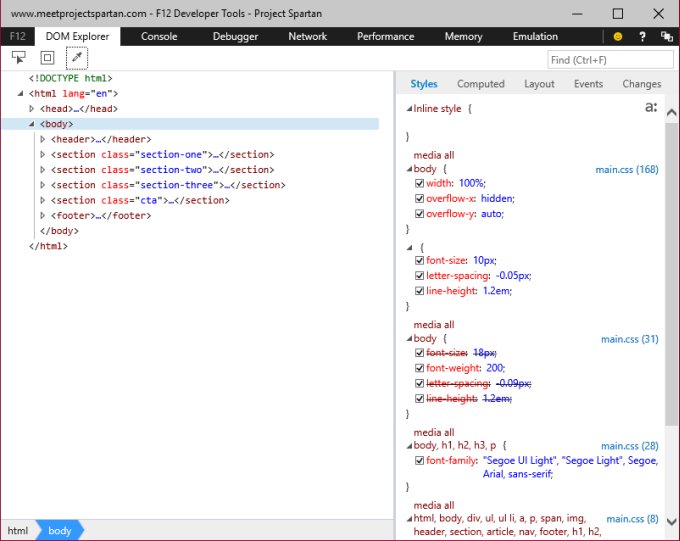Open main.css (28) source link
This screenshot has height=541, width=680.
point(630,446)
